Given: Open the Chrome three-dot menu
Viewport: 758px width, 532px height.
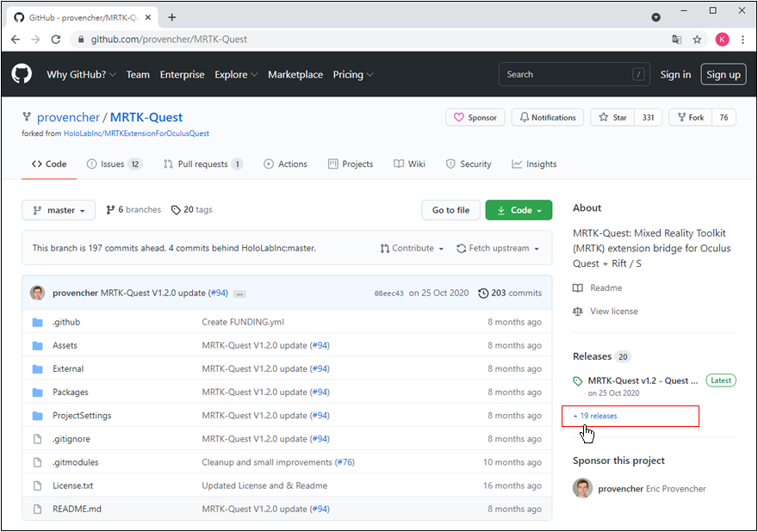Looking at the screenshot, I should click(742, 40).
